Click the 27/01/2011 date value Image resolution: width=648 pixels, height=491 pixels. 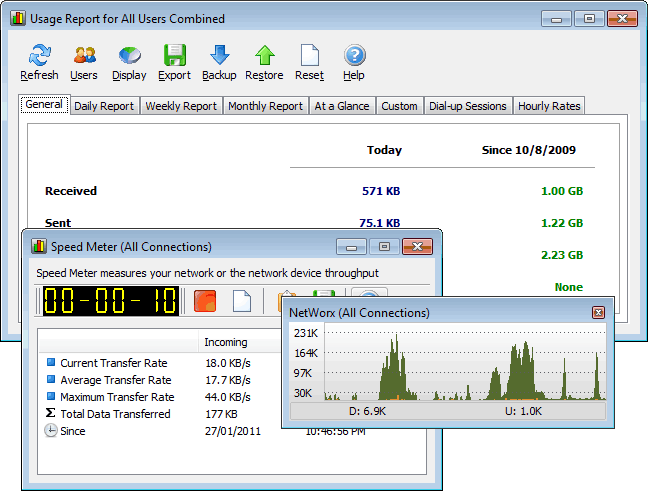pos(233,431)
